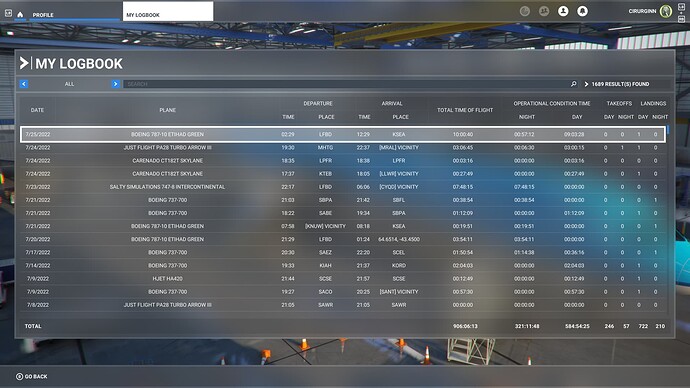This screenshot has height=388, width=690.
Task: Select the Salty Simulations 747-8 Intercontinental row
Action: [343, 187]
